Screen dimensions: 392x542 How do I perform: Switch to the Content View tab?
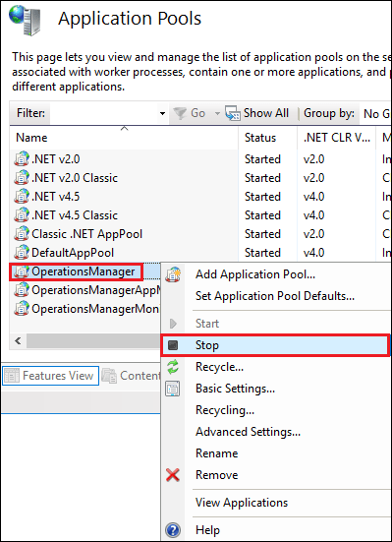point(132,376)
